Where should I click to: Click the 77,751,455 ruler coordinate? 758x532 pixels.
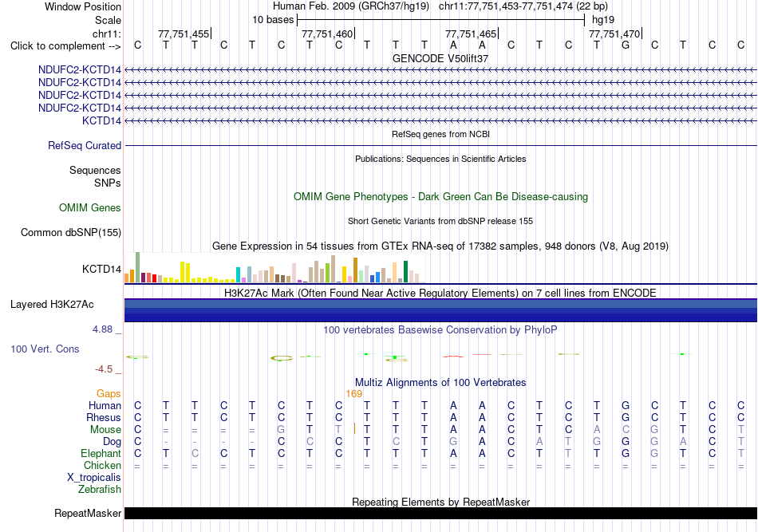click(184, 33)
